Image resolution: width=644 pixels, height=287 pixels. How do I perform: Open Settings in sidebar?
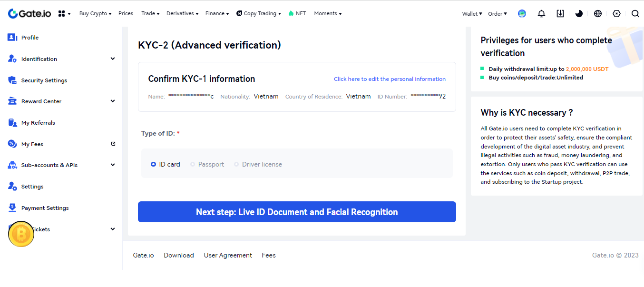(x=32, y=187)
